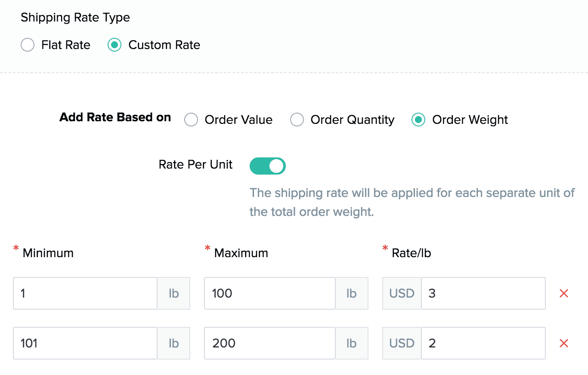Select the Order Weight radio button

click(x=418, y=120)
